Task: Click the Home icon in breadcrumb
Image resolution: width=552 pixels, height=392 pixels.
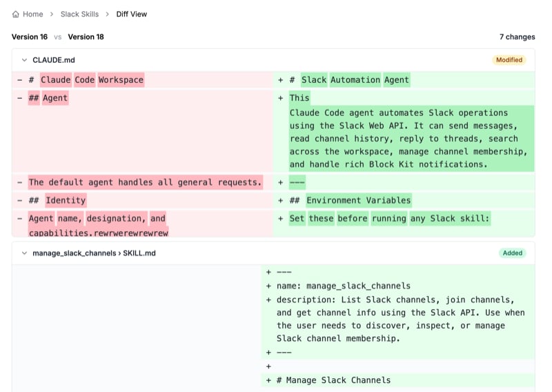Action: 15,14
